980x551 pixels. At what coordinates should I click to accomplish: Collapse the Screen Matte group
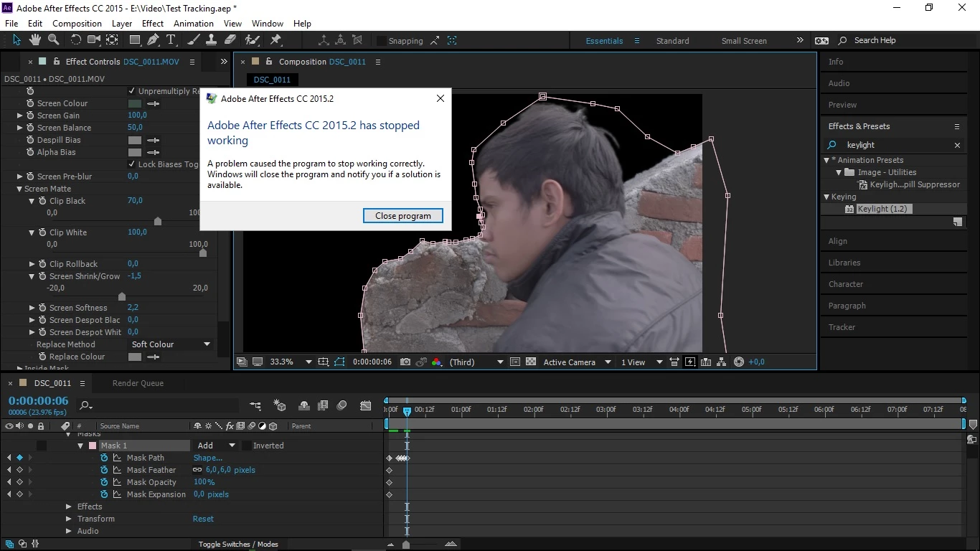point(19,189)
